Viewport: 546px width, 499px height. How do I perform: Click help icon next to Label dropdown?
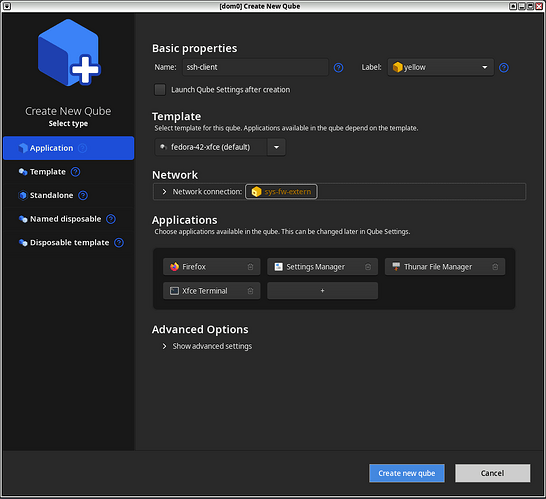[x=504, y=68]
